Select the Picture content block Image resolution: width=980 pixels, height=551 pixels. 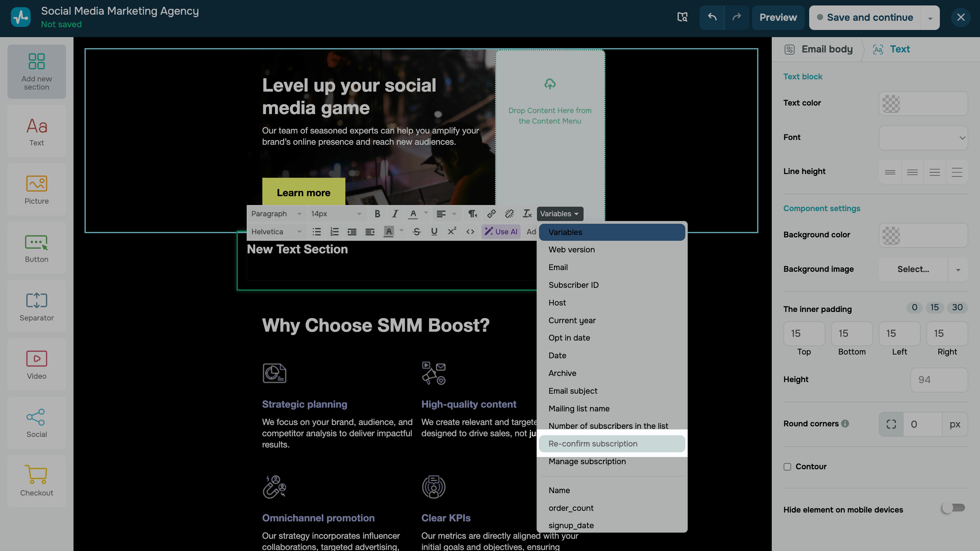click(36, 190)
